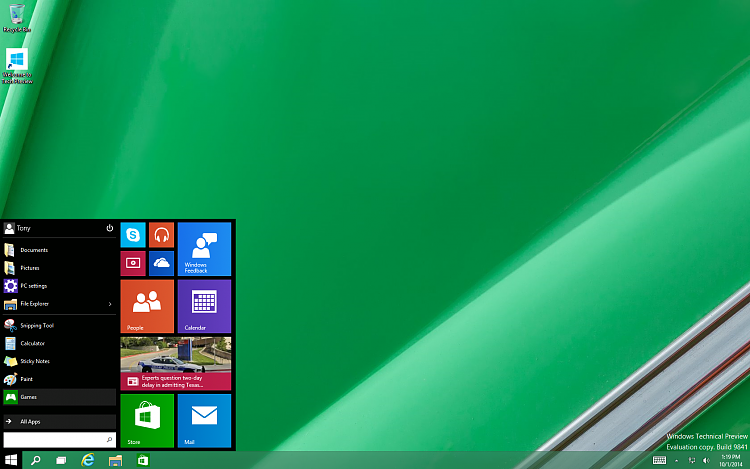Click the power button in Start menu
Viewport: 750px width, 469px height.
110,228
